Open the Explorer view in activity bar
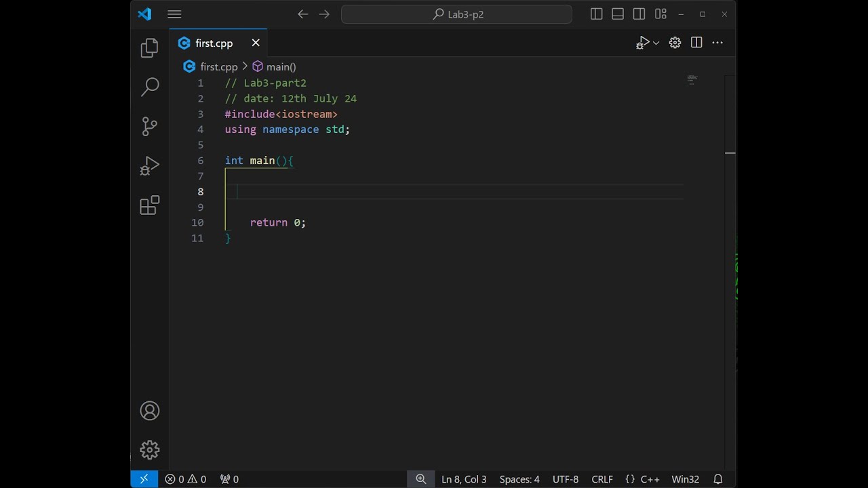The width and height of the screenshot is (868, 488). [x=149, y=48]
